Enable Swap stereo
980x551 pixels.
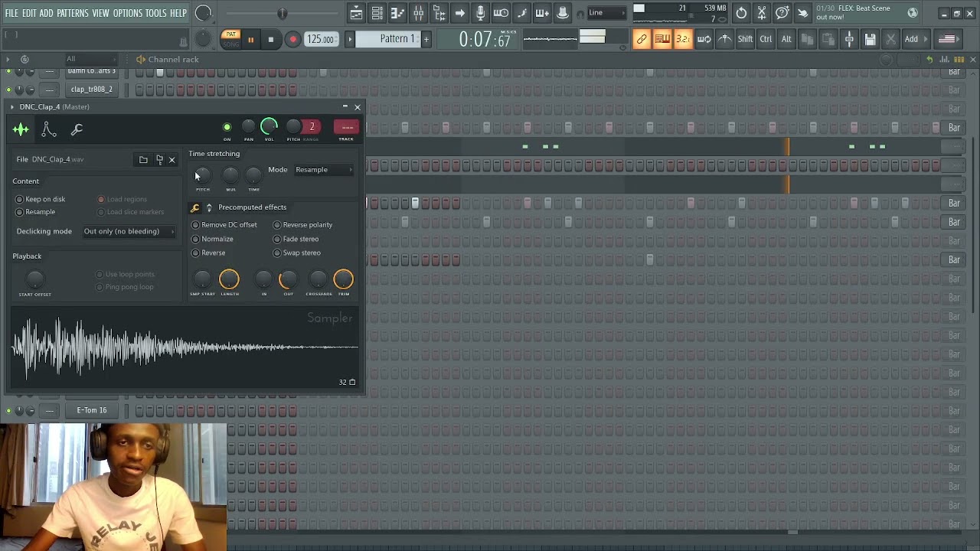pyautogui.click(x=297, y=253)
